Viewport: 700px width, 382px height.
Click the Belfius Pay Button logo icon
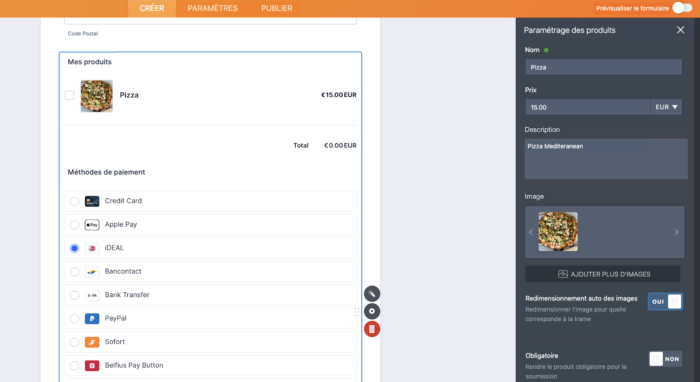[92, 365]
